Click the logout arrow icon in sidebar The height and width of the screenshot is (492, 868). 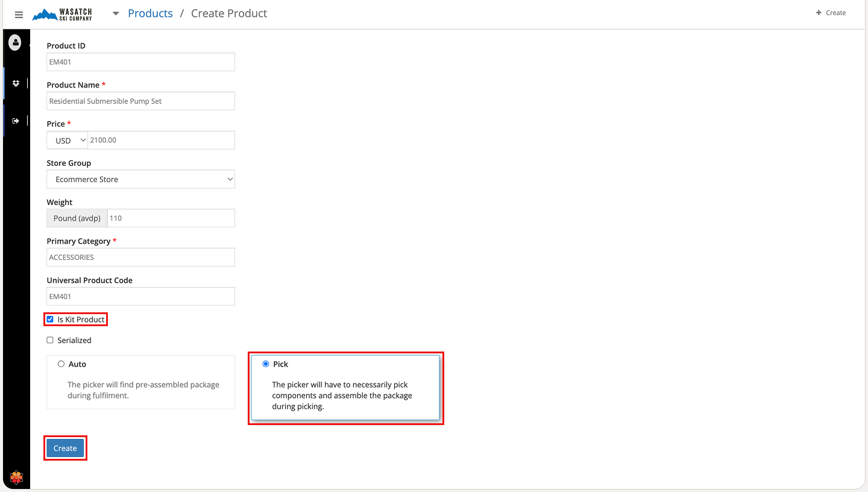16,121
